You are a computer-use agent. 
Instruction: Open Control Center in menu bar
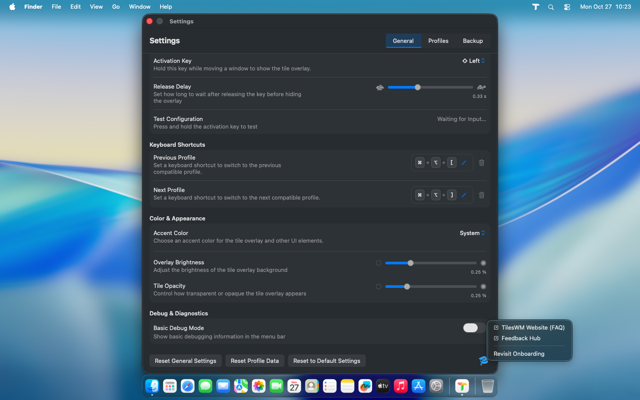tap(567, 7)
